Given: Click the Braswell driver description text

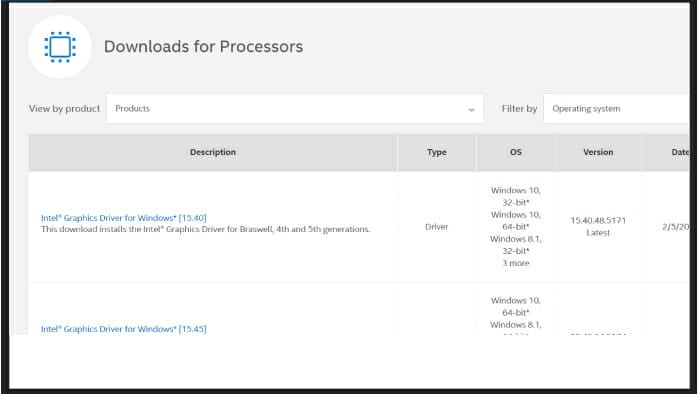Looking at the screenshot, I should [206, 229].
